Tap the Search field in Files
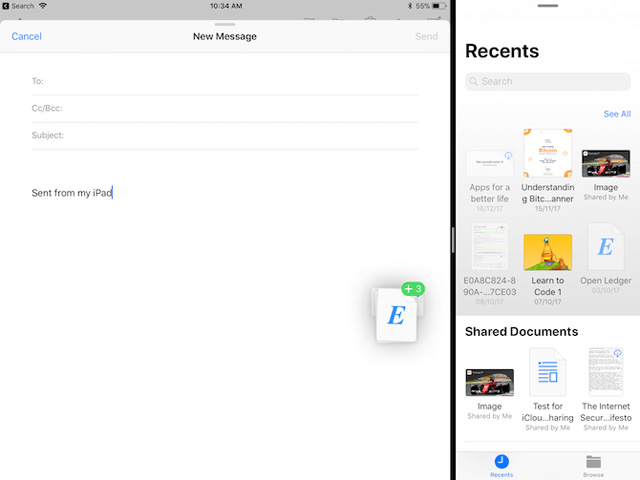 [548, 82]
